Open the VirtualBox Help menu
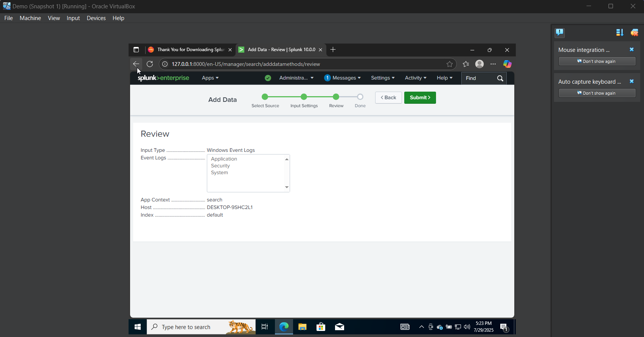Image resolution: width=644 pixels, height=337 pixels. 118,18
